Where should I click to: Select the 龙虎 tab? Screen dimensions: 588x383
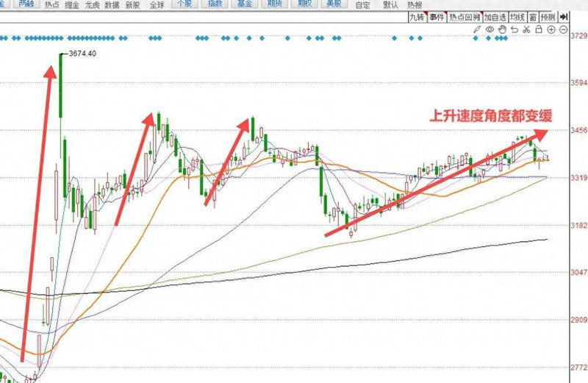coord(93,5)
